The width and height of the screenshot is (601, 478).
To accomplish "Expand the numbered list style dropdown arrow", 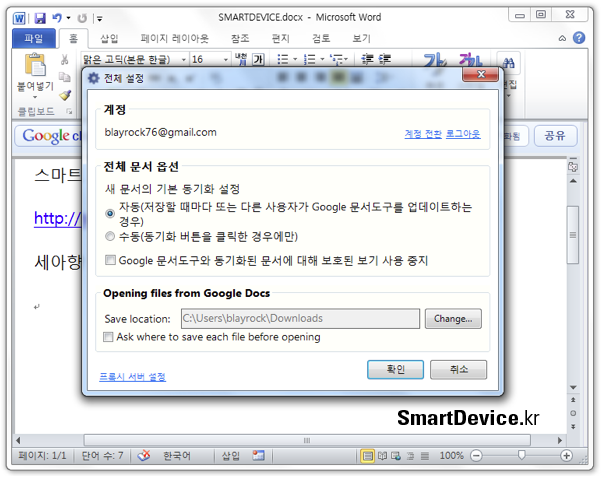I will 322,59.
